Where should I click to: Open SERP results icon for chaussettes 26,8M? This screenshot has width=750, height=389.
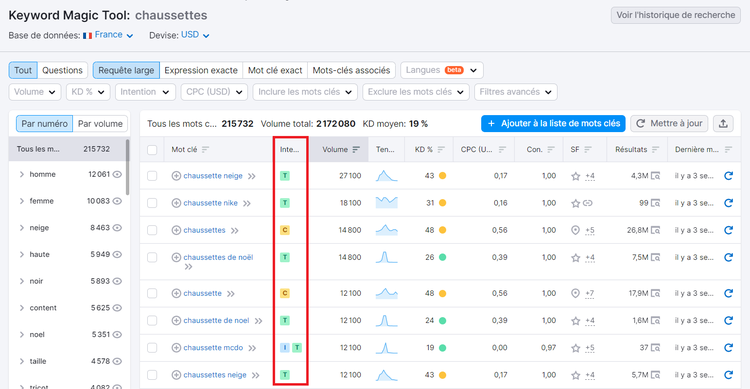point(655,230)
